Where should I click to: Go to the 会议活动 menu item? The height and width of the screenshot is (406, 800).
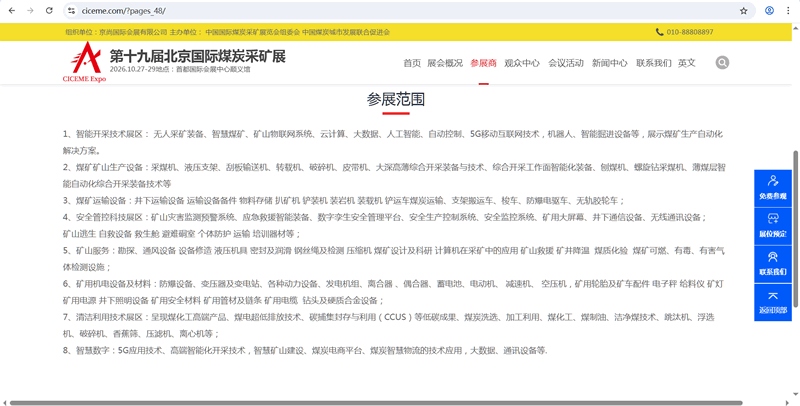pos(566,63)
